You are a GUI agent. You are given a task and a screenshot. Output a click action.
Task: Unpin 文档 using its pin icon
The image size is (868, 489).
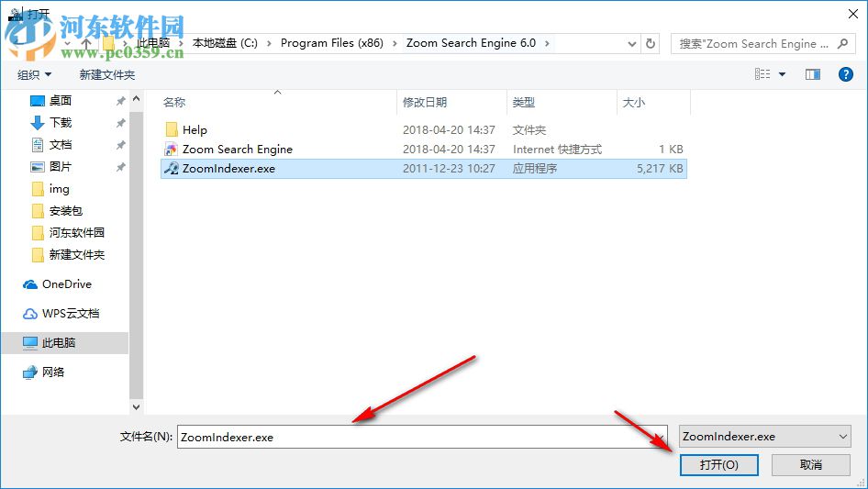coord(120,145)
